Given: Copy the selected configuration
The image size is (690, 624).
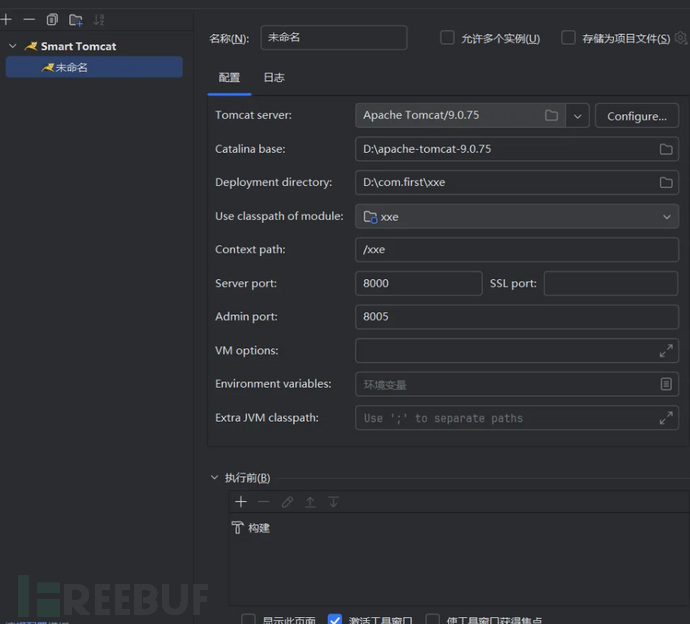Looking at the screenshot, I should pos(52,19).
